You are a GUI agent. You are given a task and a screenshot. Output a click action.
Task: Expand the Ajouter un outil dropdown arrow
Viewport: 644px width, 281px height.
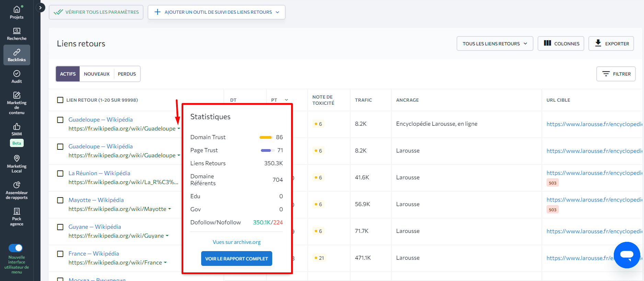point(277,12)
